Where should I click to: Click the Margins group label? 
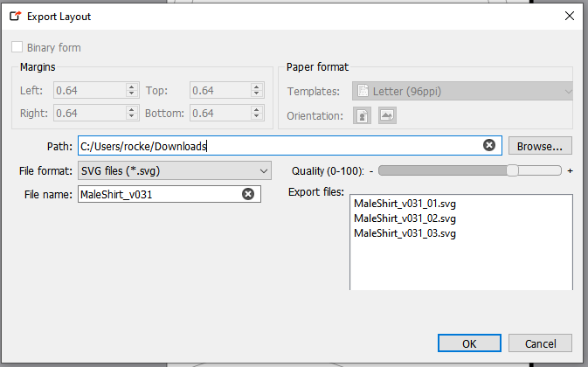[38, 67]
